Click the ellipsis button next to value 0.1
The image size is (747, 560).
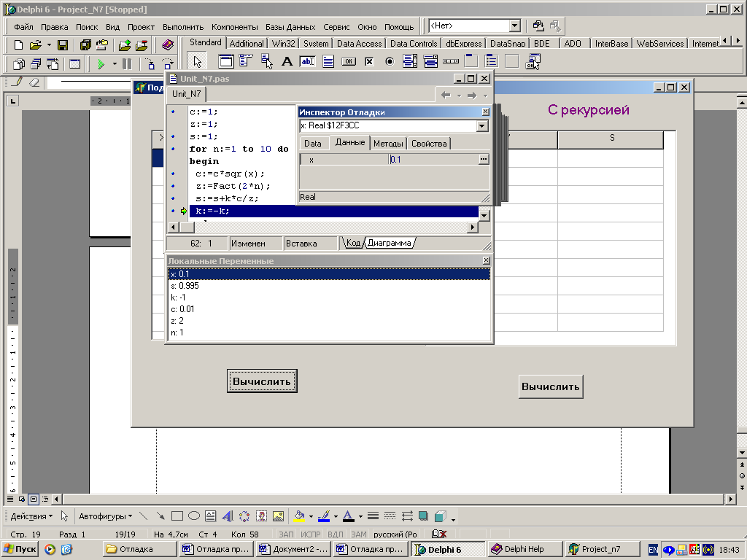(484, 160)
